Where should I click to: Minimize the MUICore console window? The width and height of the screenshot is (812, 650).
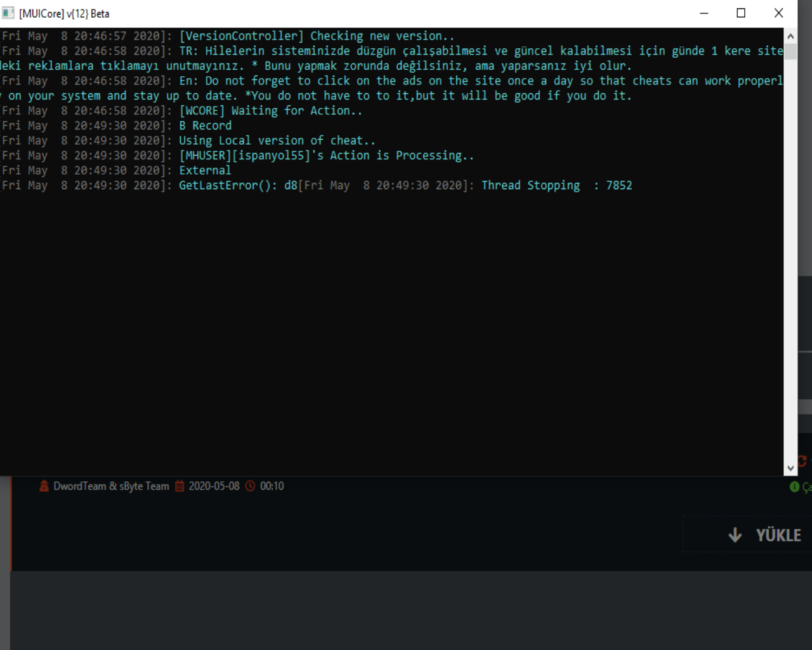704,13
